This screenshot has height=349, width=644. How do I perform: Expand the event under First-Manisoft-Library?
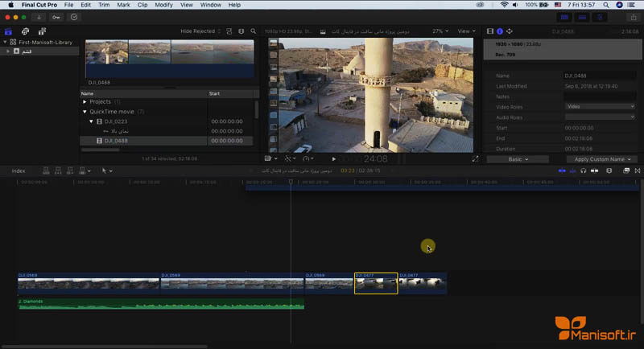[x=7, y=51]
